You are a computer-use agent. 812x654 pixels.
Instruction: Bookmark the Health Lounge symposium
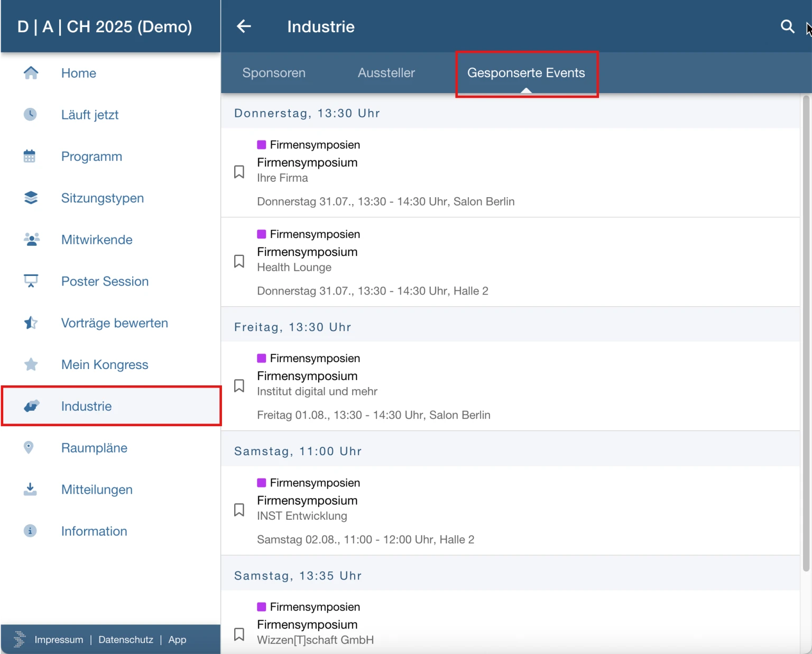[239, 261]
